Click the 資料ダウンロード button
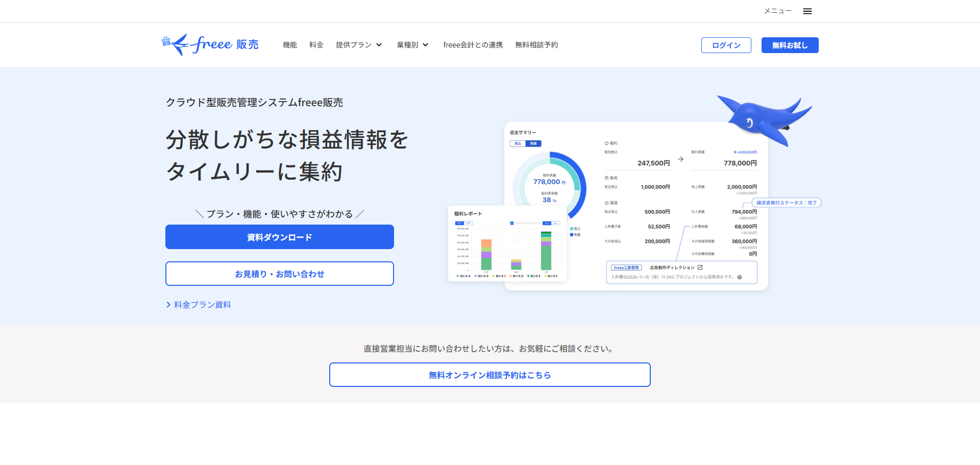The width and height of the screenshot is (980, 465). point(280,237)
